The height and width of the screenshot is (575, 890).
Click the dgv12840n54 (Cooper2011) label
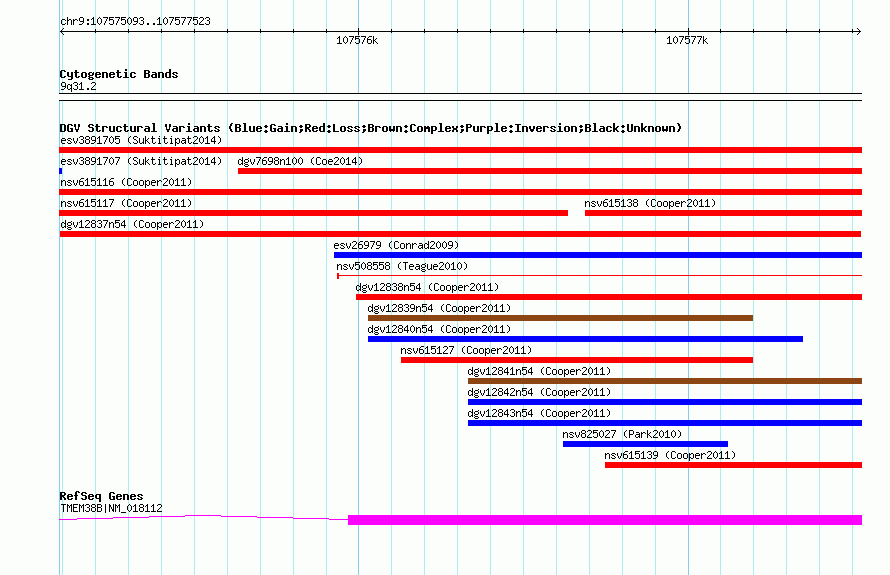click(439, 329)
